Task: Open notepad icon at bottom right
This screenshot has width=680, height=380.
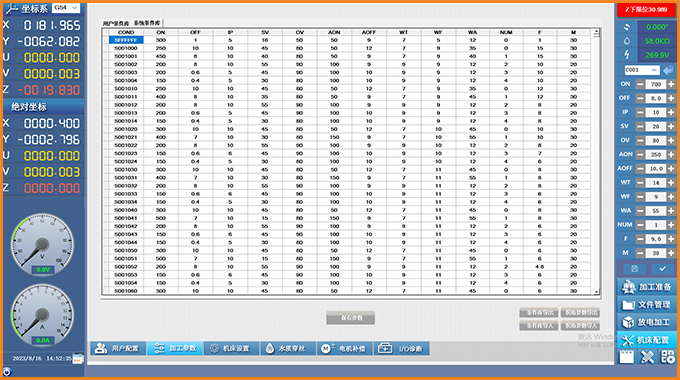Action: [626, 357]
